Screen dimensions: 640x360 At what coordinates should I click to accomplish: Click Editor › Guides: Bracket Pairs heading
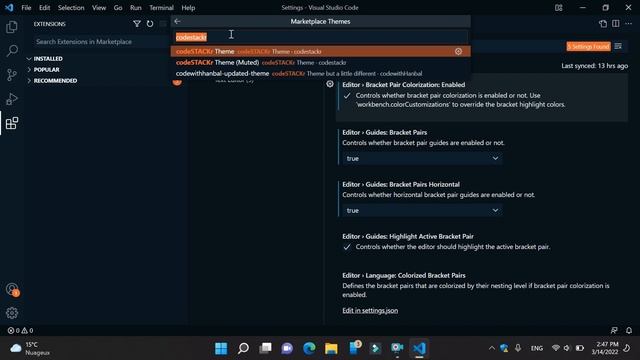pos(384,132)
